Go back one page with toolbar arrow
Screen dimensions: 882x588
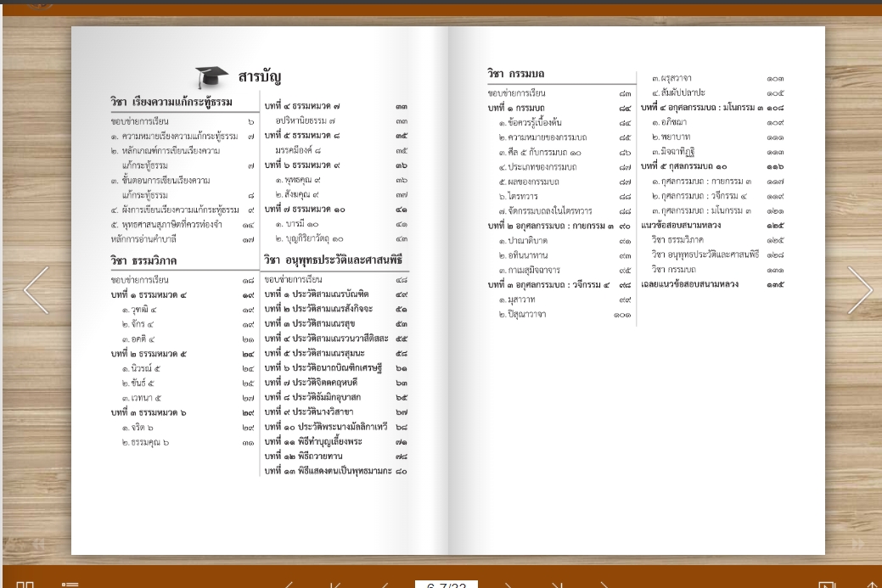[x=384, y=585]
